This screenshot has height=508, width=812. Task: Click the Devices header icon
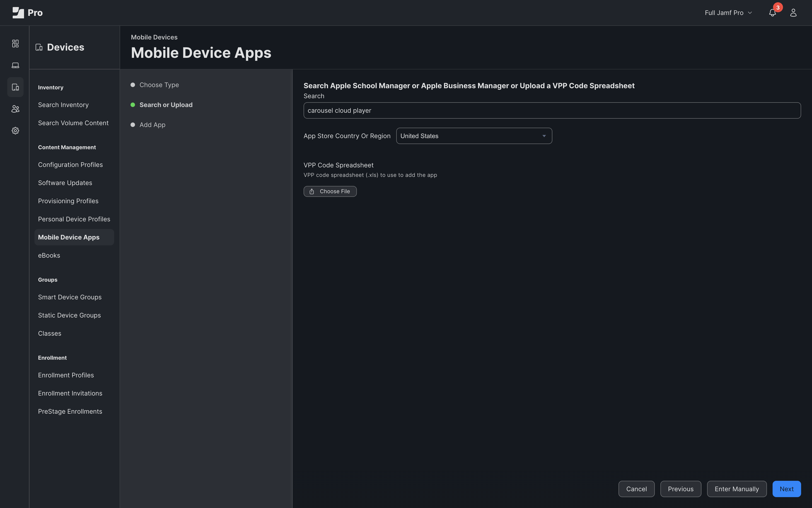click(x=39, y=47)
